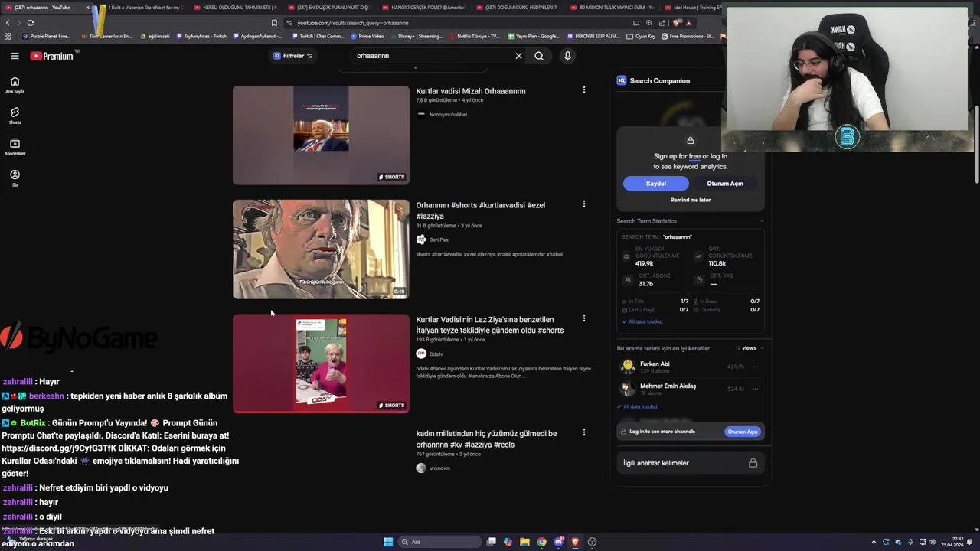
Task: Visit the Odatv channel
Action: click(x=436, y=354)
